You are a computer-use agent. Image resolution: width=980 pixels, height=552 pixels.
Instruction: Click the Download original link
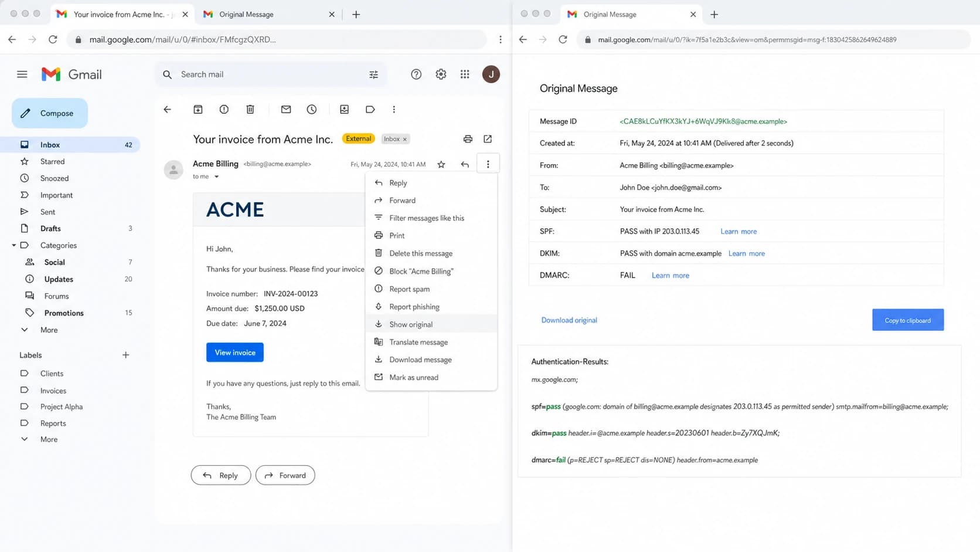[x=569, y=320]
